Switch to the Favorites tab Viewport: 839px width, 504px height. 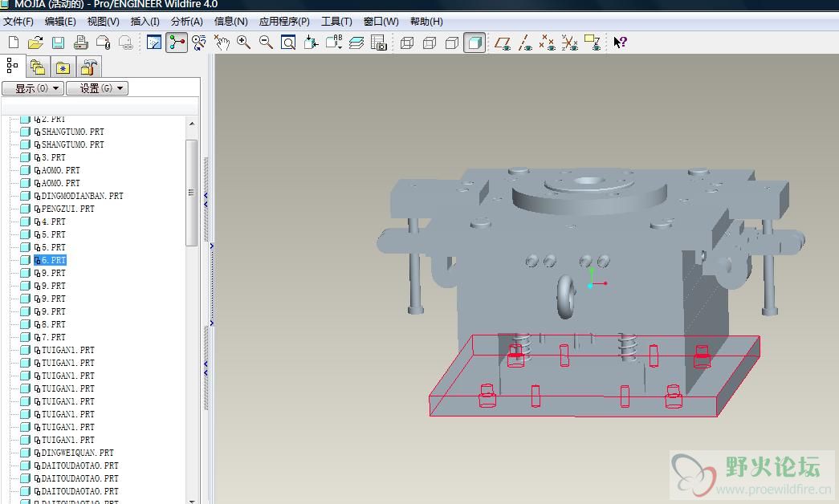point(63,67)
